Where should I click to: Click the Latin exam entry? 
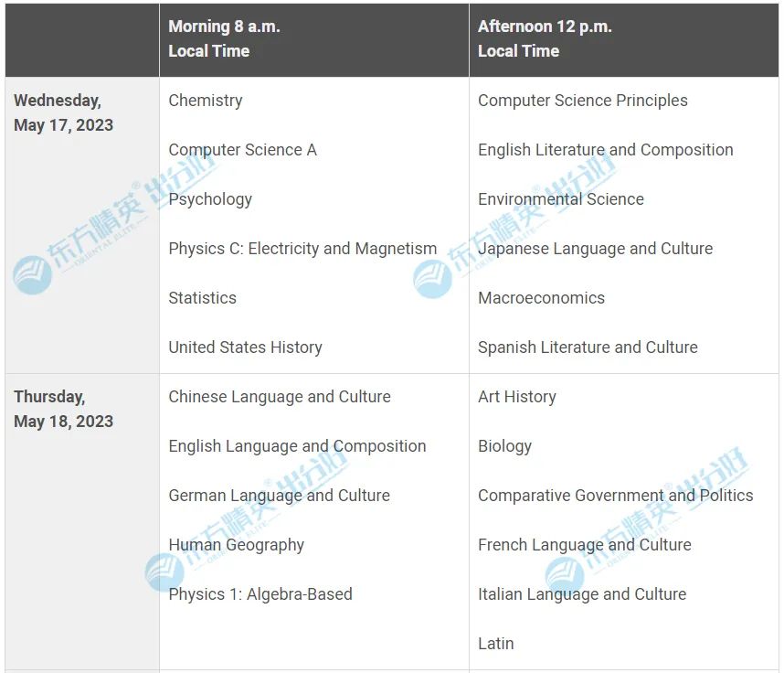point(495,644)
